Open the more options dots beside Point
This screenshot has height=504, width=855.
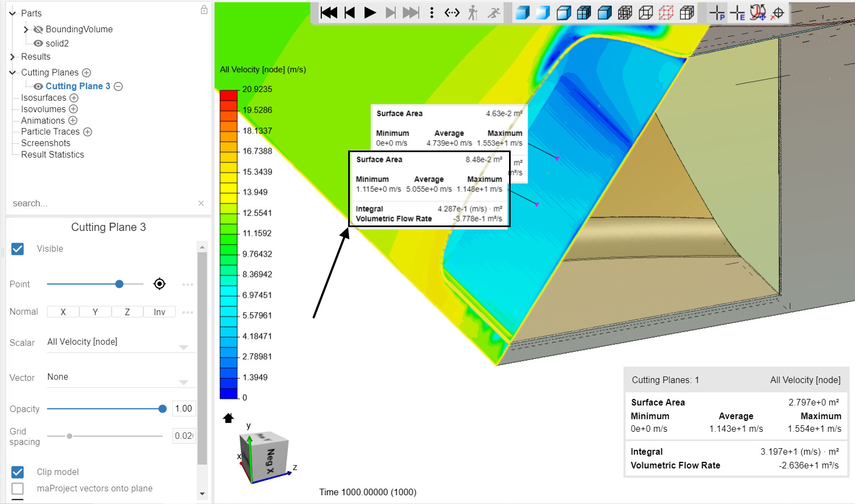coord(188,285)
